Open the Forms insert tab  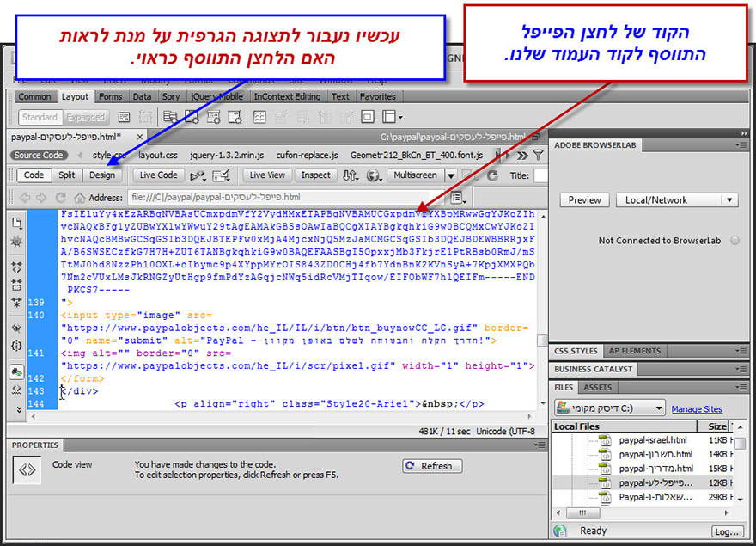pos(111,96)
